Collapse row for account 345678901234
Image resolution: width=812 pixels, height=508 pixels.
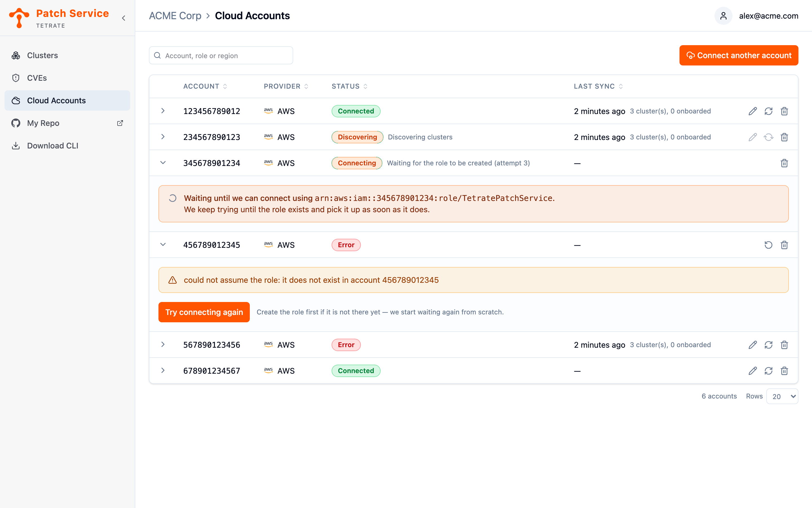click(163, 163)
